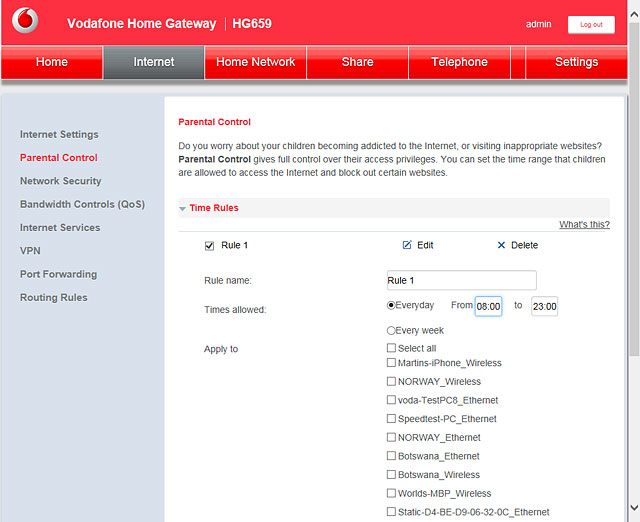Screen dimensions: 640x522
Task: Click the Edit link for Rule 1
Action: [425, 245]
